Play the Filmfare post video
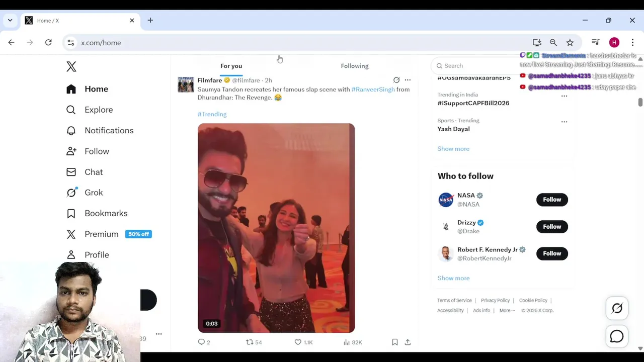The height and width of the screenshot is (362, 644). point(276,228)
